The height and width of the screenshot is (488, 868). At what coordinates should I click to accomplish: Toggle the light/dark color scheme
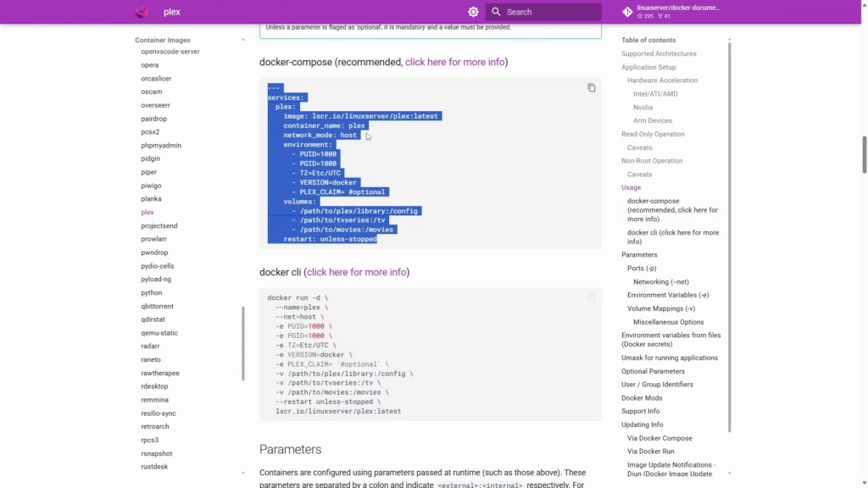[473, 12]
